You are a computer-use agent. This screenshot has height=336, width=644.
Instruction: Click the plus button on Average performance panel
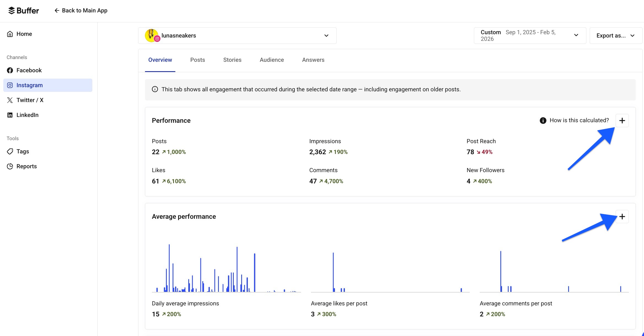pyautogui.click(x=622, y=216)
